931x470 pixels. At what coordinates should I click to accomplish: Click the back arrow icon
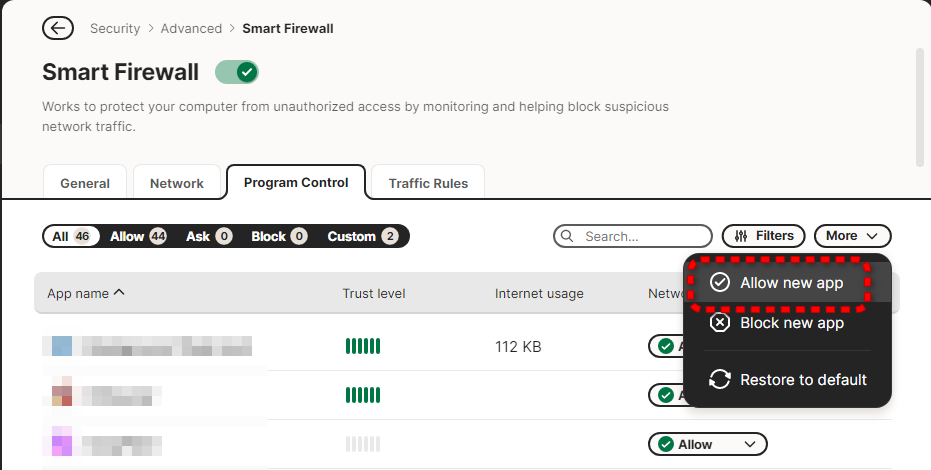tap(58, 28)
